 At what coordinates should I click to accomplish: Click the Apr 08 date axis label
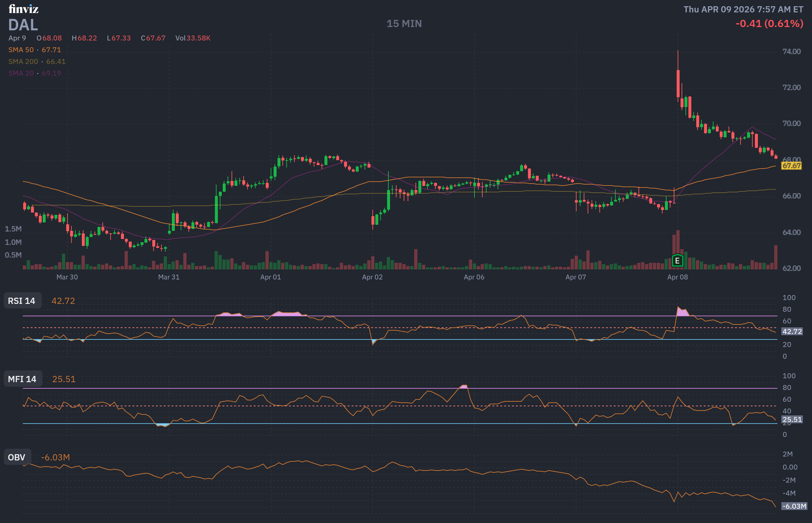point(677,277)
